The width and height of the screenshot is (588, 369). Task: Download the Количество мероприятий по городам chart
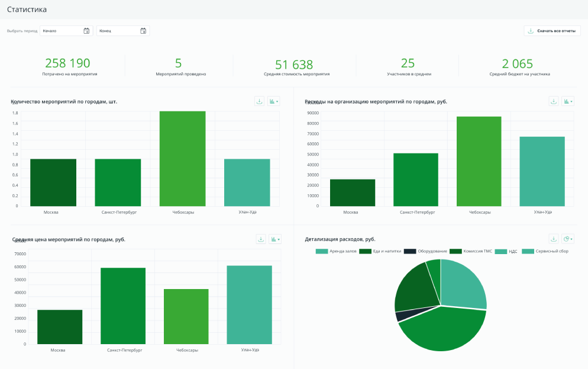click(x=259, y=101)
